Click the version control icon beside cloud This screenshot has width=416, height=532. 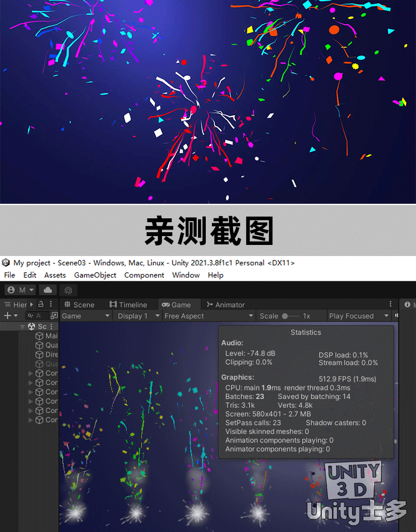tap(68, 290)
